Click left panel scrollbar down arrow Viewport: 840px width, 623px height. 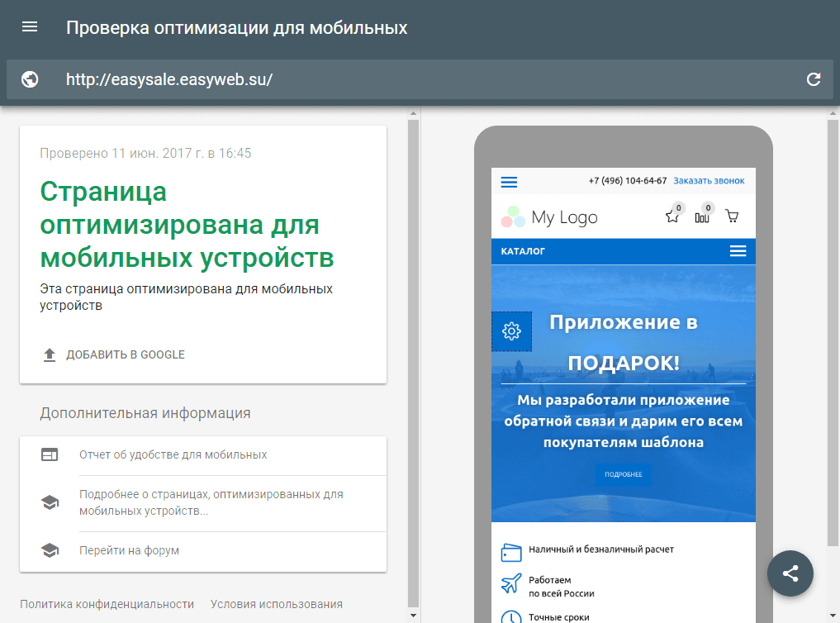click(x=413, y=616)
